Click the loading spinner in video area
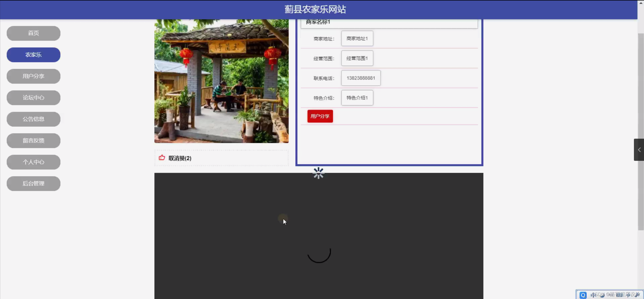644x299 pixels. pyautogui.click(x=319, y=255)
